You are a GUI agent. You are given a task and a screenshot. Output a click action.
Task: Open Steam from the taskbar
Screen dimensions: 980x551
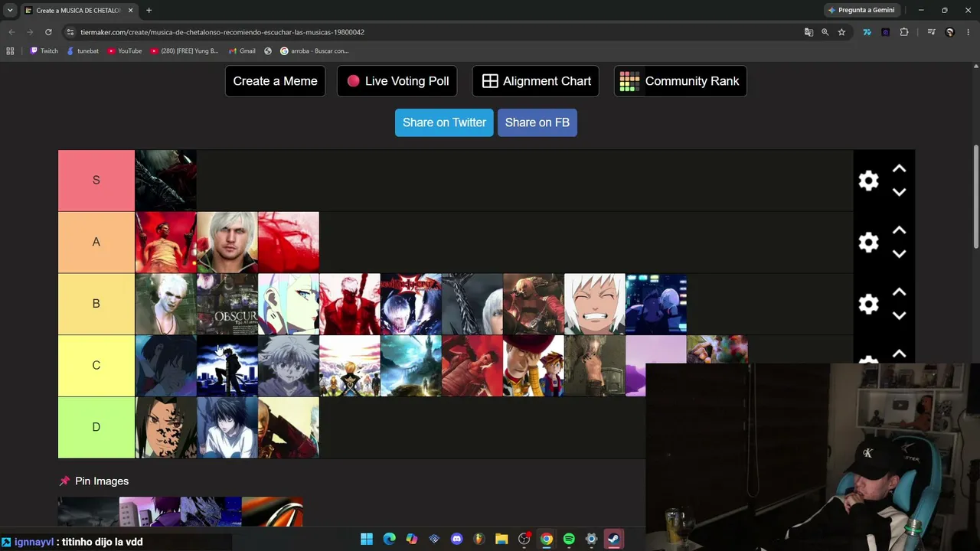click(x=614, y=539)
